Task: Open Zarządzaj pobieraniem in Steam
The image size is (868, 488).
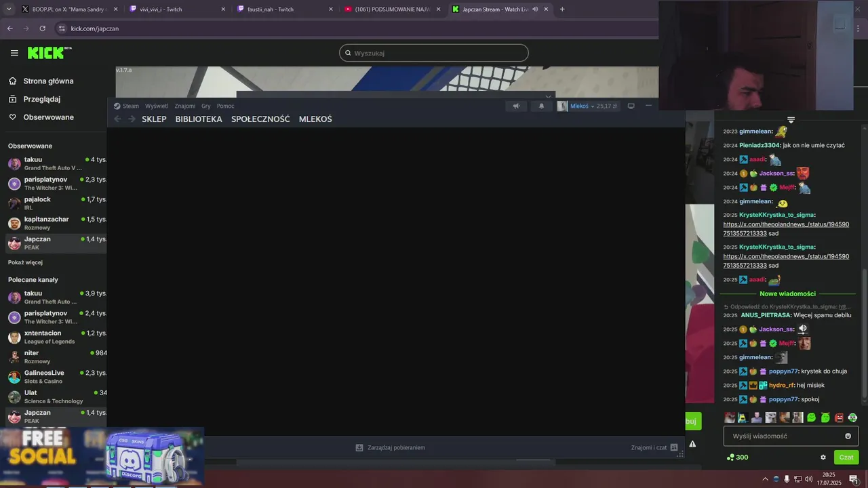Action: (x=391, y=447)
